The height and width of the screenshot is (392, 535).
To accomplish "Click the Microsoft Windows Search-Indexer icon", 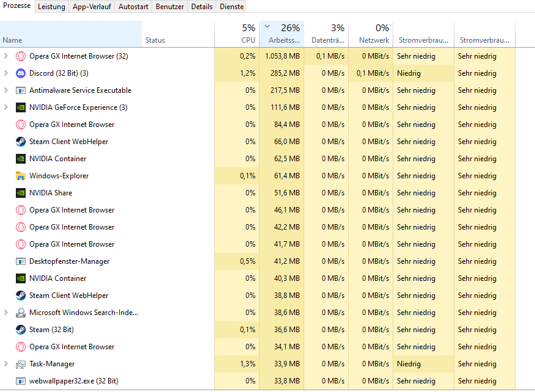I will (21, 313).
